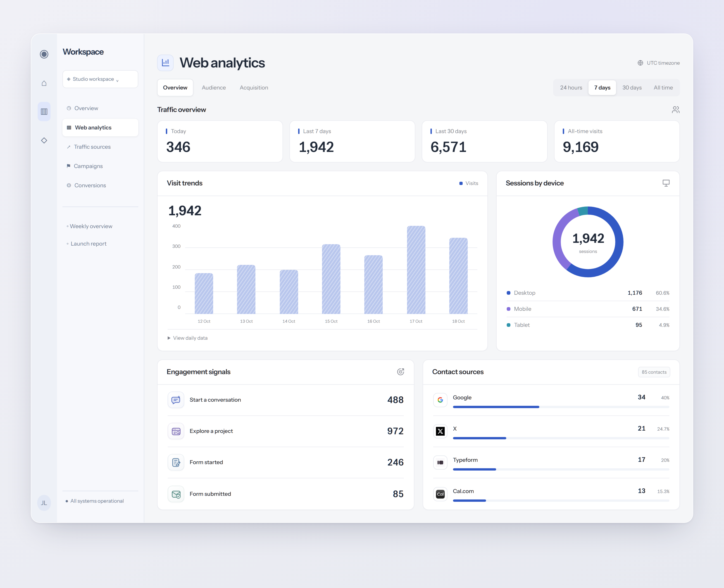Click the Today visits card

[x=220, y=142]
